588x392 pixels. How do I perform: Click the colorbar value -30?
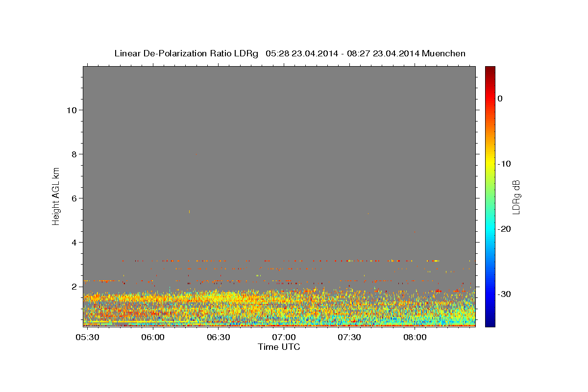click(504, 294)
